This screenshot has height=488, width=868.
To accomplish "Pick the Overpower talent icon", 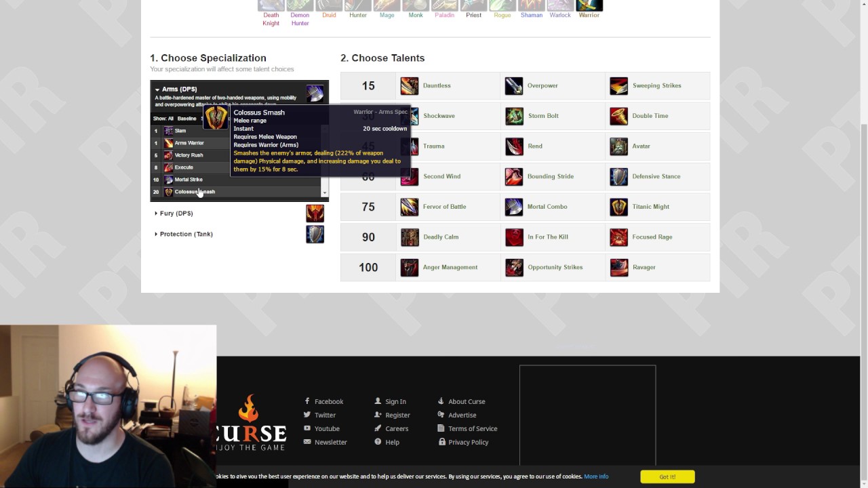I will tap(514, 86).
